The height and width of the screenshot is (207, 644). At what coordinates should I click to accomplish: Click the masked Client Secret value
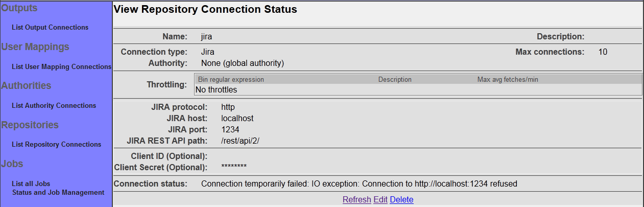(x=234, y=168)
